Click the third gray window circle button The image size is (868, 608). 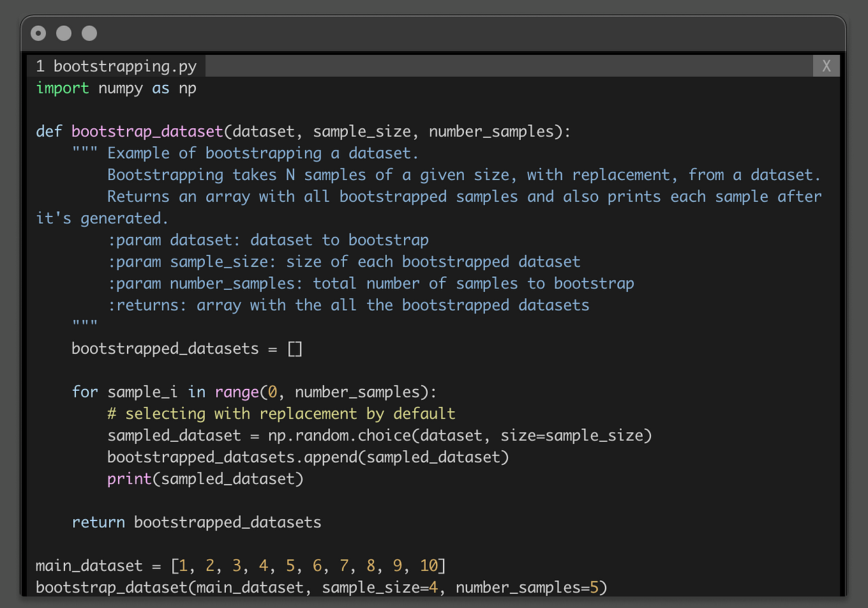click(x=89, y=33)
